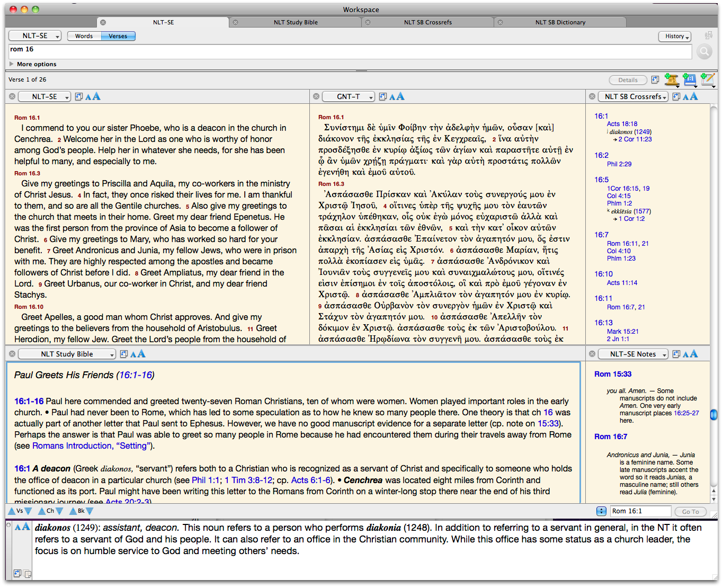Open the NLT-SE pane module dropdown

[44, 96]
